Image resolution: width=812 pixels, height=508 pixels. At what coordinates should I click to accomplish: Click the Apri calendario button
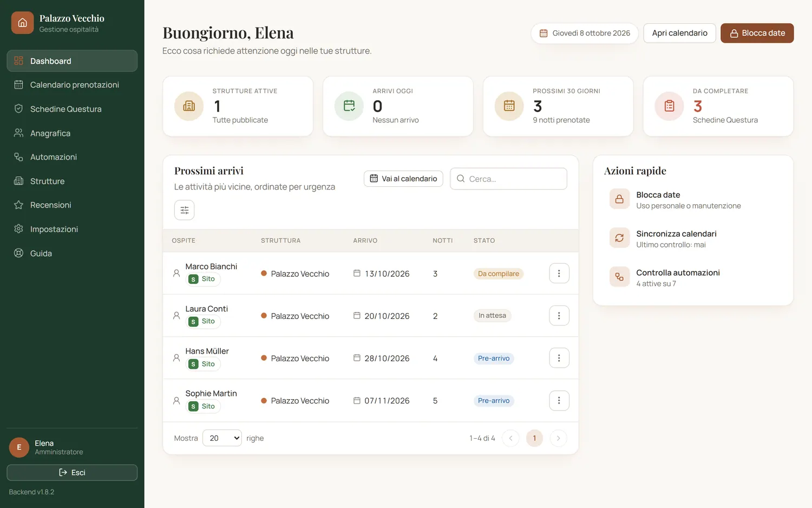click(x=679, y=33)
